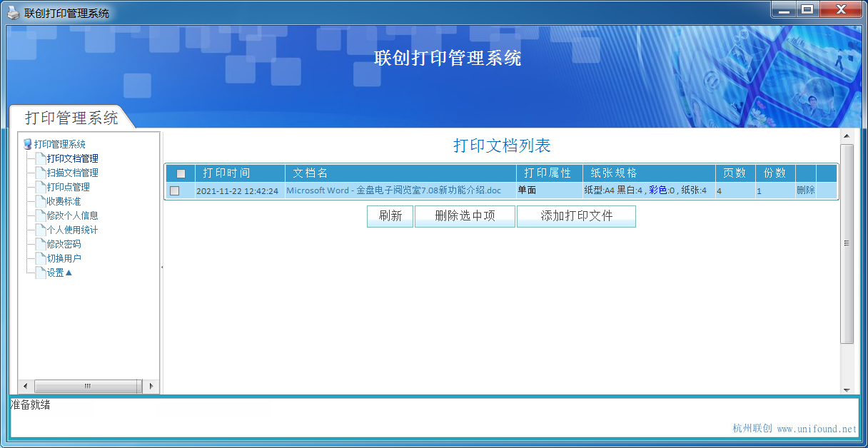Go to 打印点管理 in the tree
Image resolution: width=868 pixels, height=448 pixels.
pyautogui.click(x=68, y=187)
